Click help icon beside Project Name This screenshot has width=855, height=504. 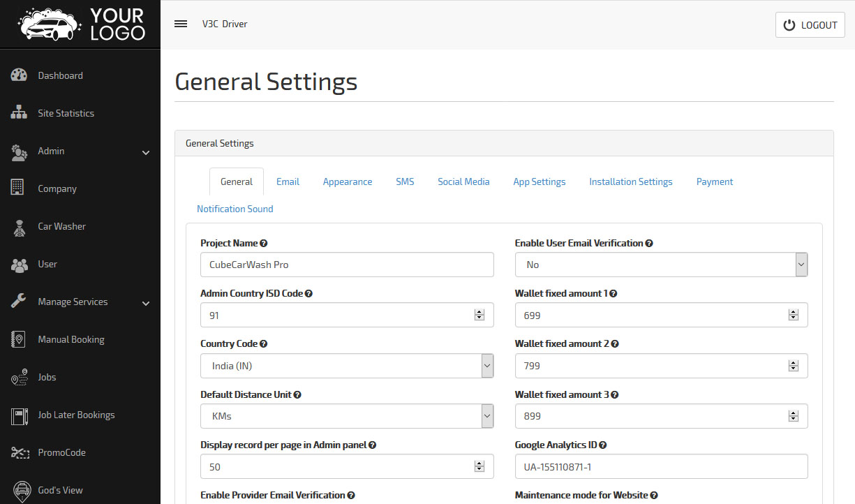coord(264,244)
